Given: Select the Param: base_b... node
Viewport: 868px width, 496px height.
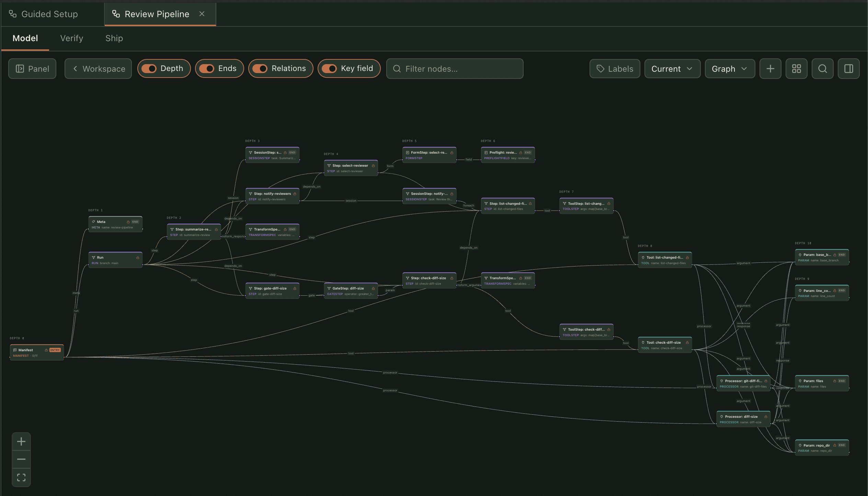Looking at the screenshot, I should tap(822, 257).
